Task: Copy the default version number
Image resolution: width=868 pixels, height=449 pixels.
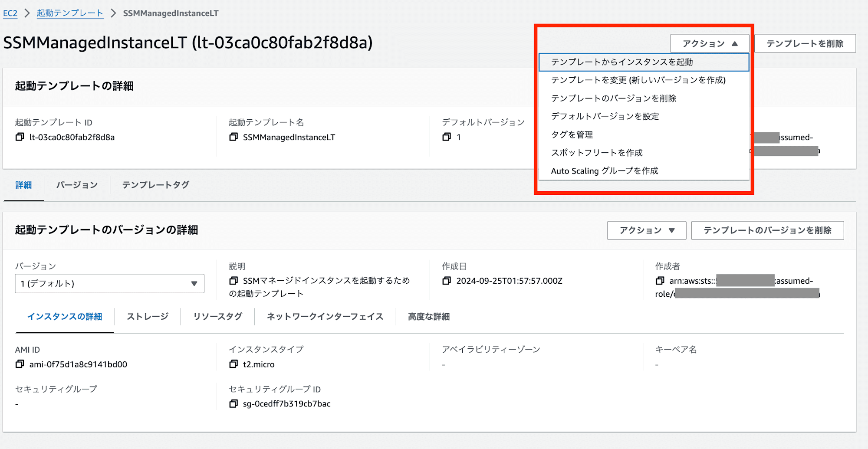Action: pyautogui.click(x=447, y=137)
